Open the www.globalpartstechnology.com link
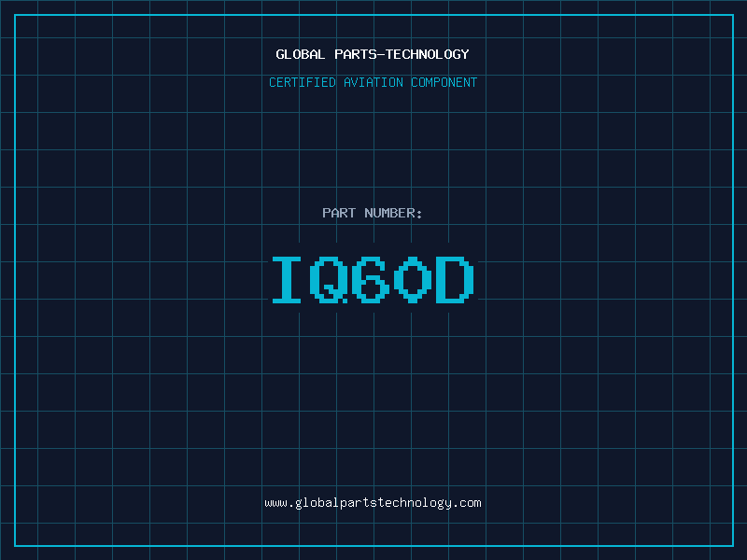 [373, 503]
